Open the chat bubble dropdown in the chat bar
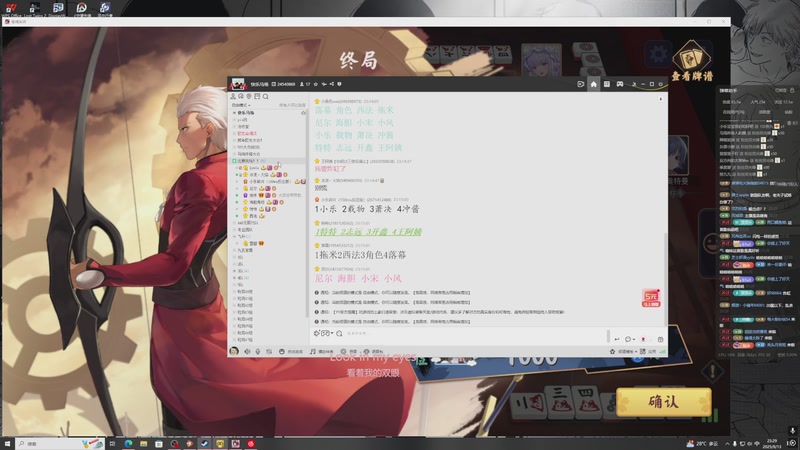 pyautogui.click(x=630, y=339)
